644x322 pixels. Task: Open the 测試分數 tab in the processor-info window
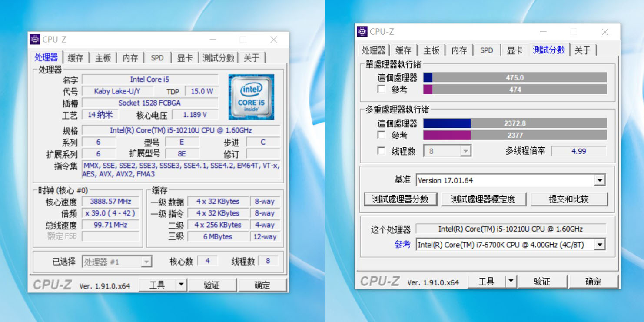[x=218, y=58]
